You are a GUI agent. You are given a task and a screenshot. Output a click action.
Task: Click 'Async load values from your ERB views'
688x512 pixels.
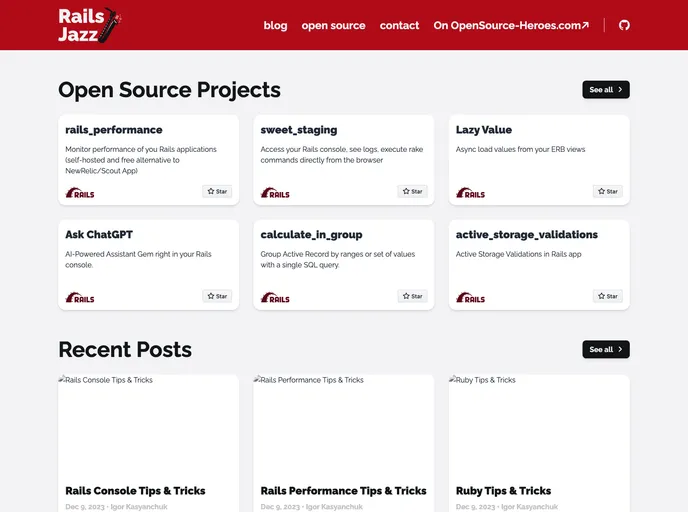(520, 149)
